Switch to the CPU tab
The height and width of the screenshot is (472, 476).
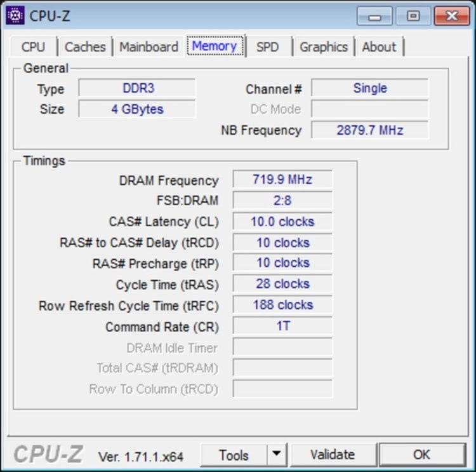click(33, 47)
